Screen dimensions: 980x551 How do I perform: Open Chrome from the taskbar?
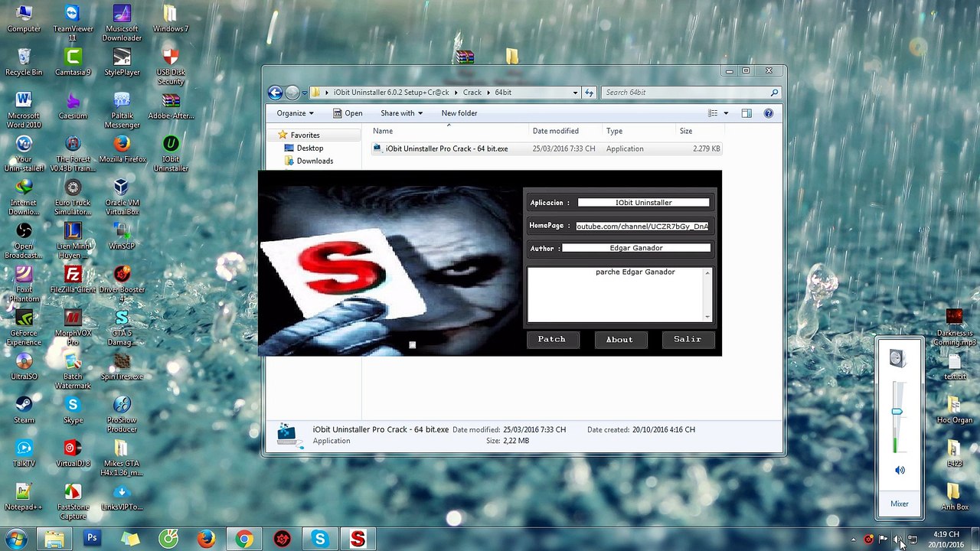[243, 539]
